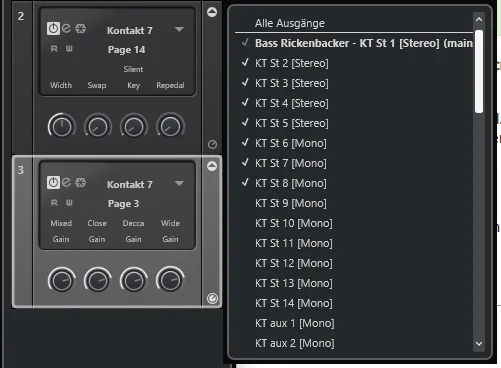Click small circular icon at bottom of slot 2
The width and height of the screenshot is (501, 368).
coord(212,144)
